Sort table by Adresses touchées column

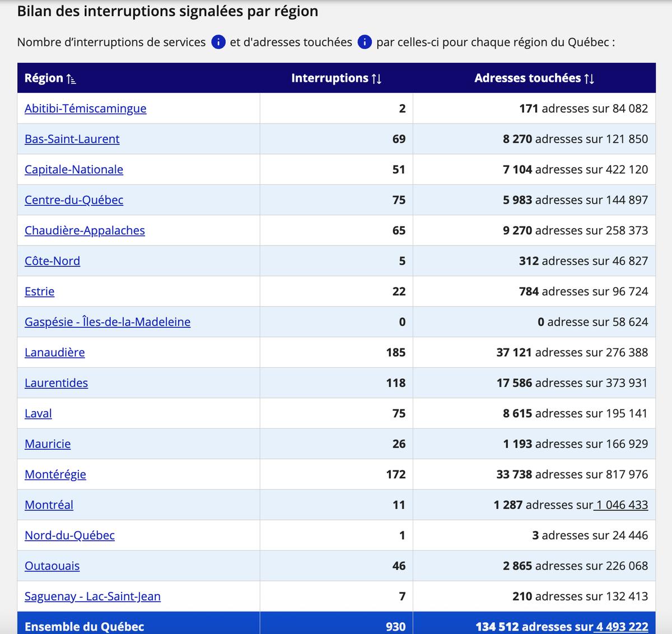589,79
